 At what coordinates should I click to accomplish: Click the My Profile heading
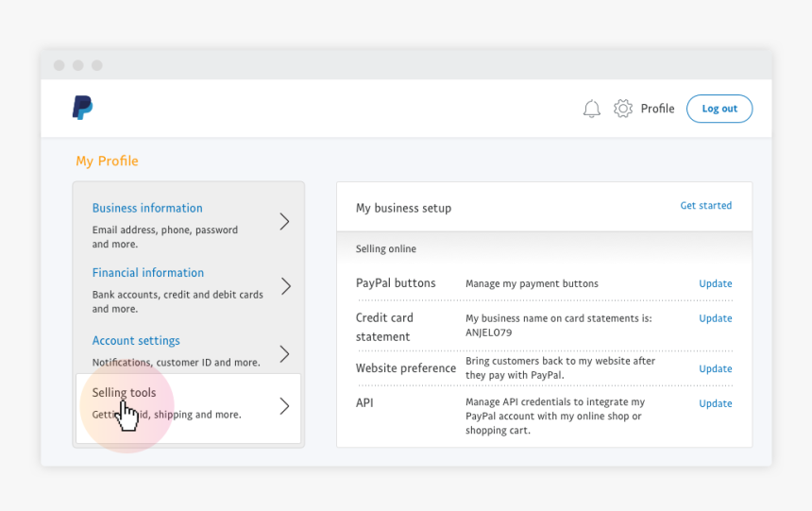pyautogui.click(x=108, y=162)
